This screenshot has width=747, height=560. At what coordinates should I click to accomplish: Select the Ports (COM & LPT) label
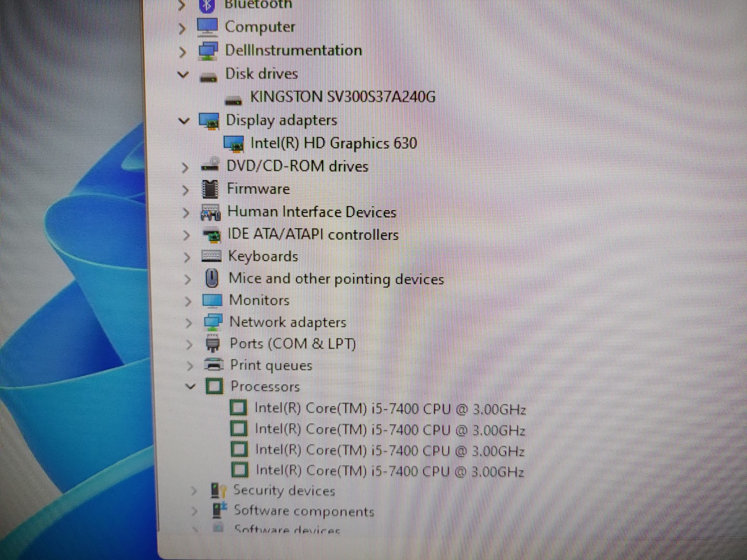[293, 344]
